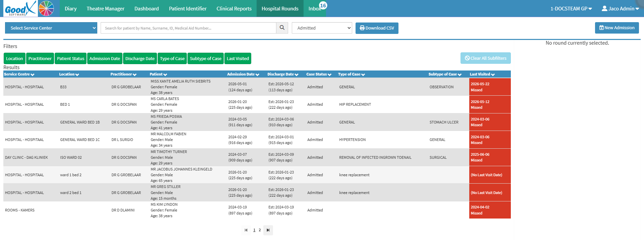
Task: Focus the patient search input field
Action: [x=188, y=28]
